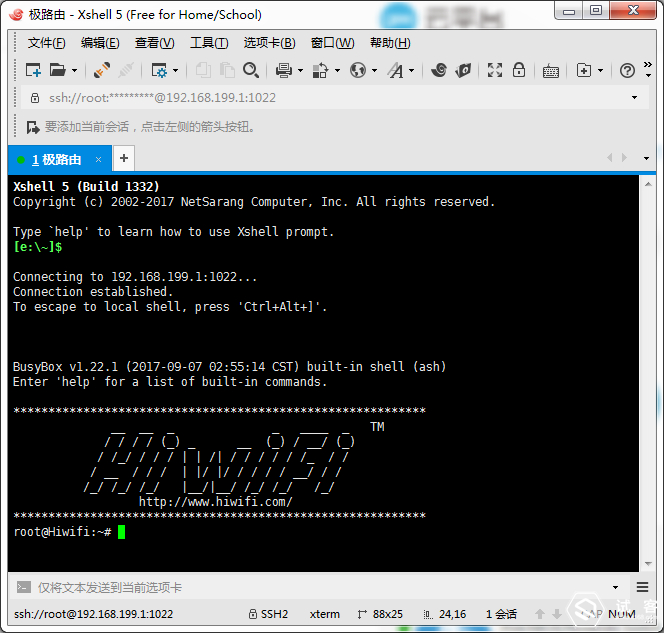Toggle full screen mode icon
This screenshot has width=664, height=633.
pos(495,70)
